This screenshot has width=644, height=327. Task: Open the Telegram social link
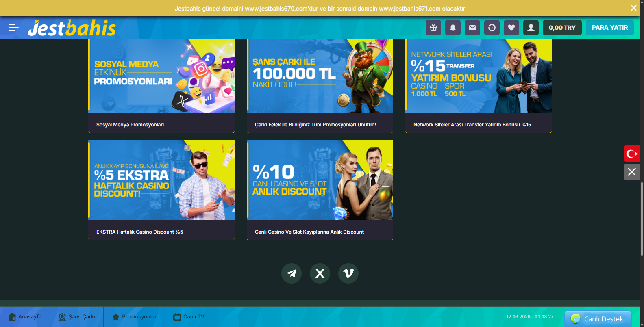292,273
